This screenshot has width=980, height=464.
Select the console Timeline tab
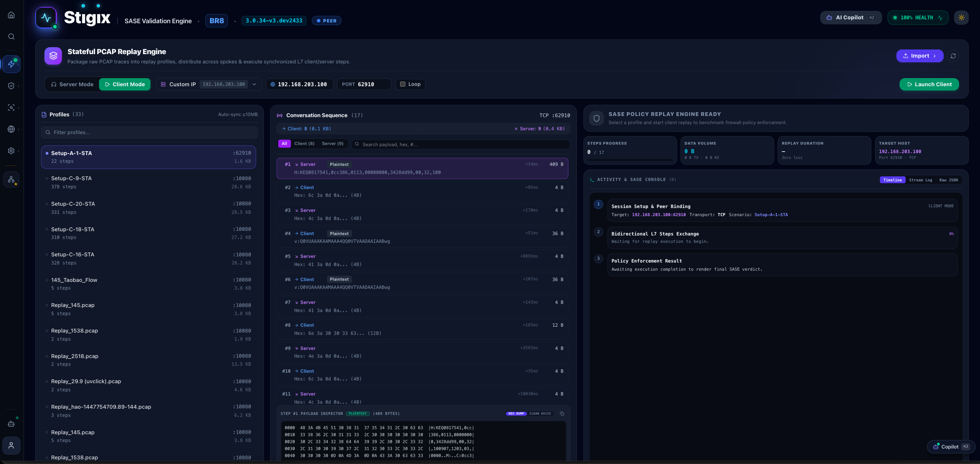pos(893,180)
